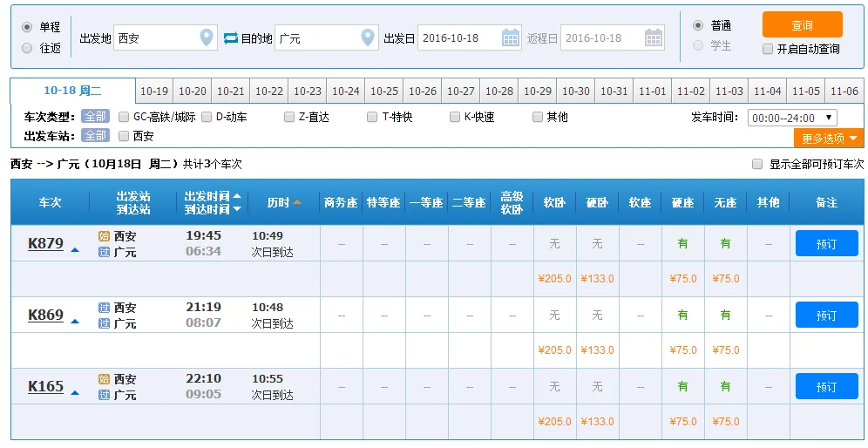Click the 过 badge beside K869 西安

click(x=104, y=308)
